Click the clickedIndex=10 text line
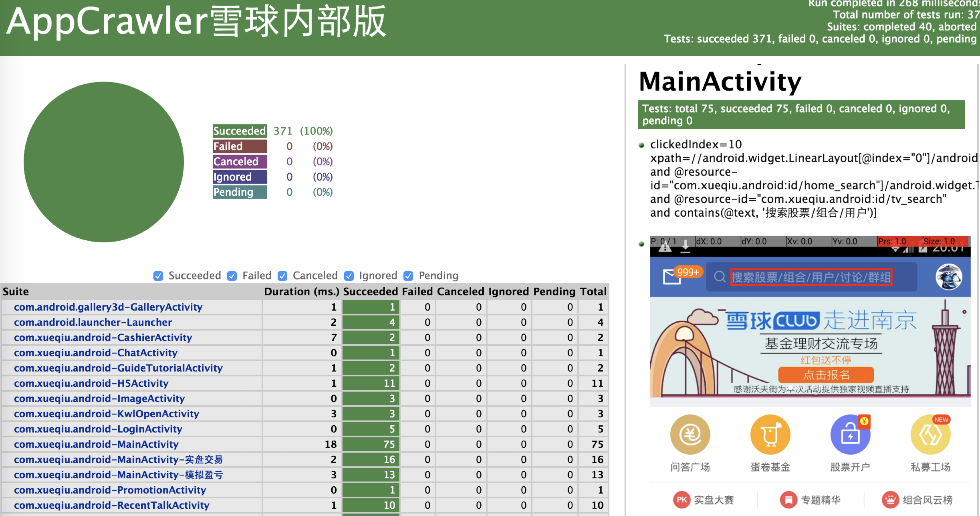Screen dimensions: 980x516 pos(696,144)
